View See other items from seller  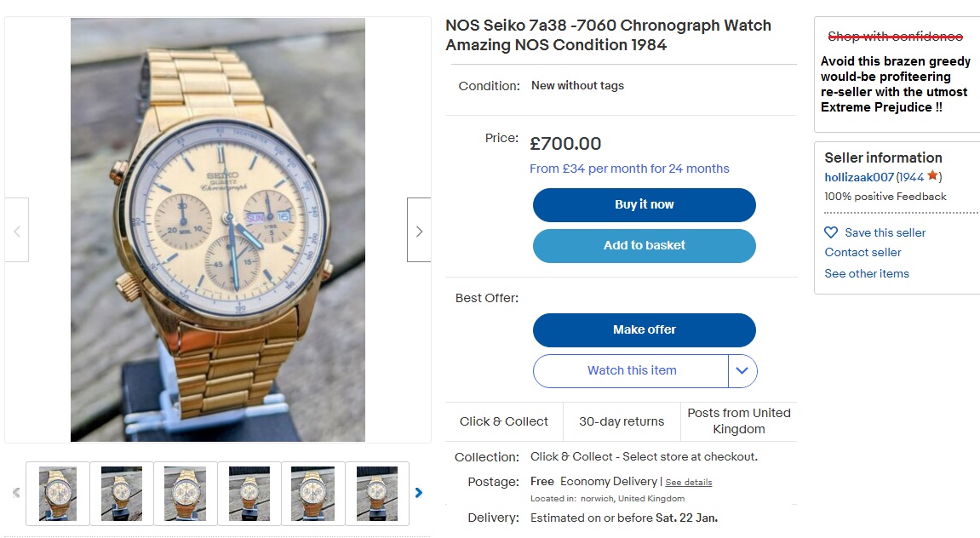tap(866, 273)
